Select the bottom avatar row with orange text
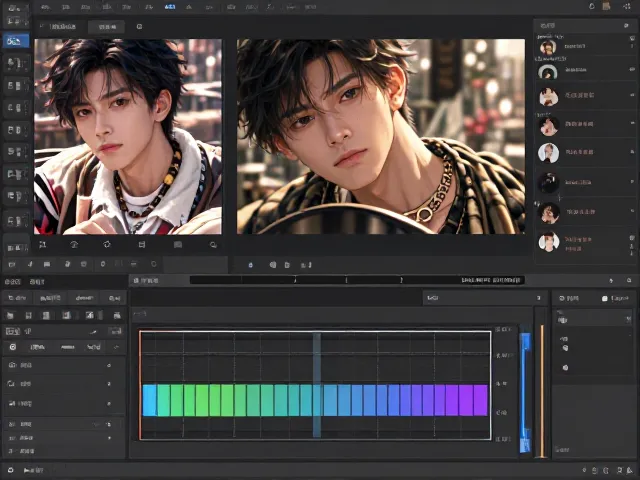Viewport: 640px width, 480px height. tap(585, 243)
